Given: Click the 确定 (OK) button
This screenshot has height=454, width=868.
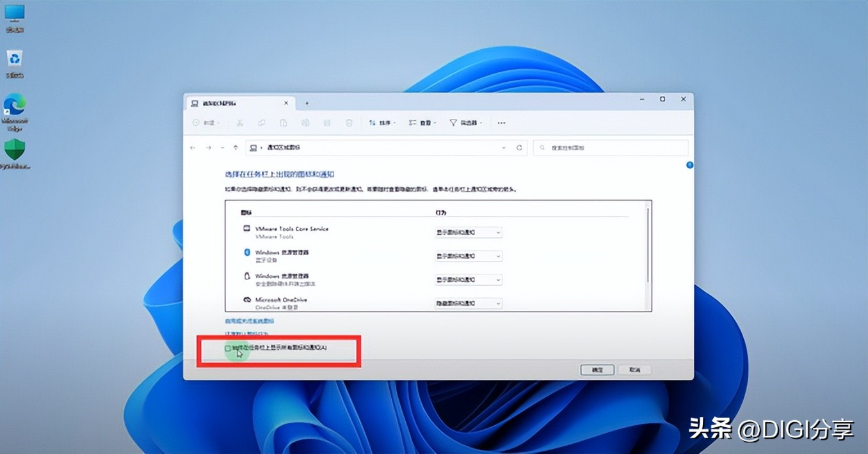Looking at the screenshot, I should pos(597,370).
